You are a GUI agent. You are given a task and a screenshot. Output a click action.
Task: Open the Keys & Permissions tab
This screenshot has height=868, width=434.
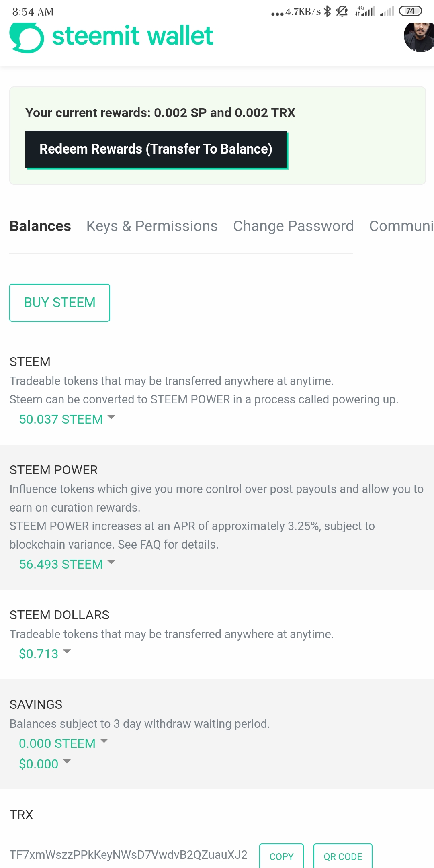point(152,226)
